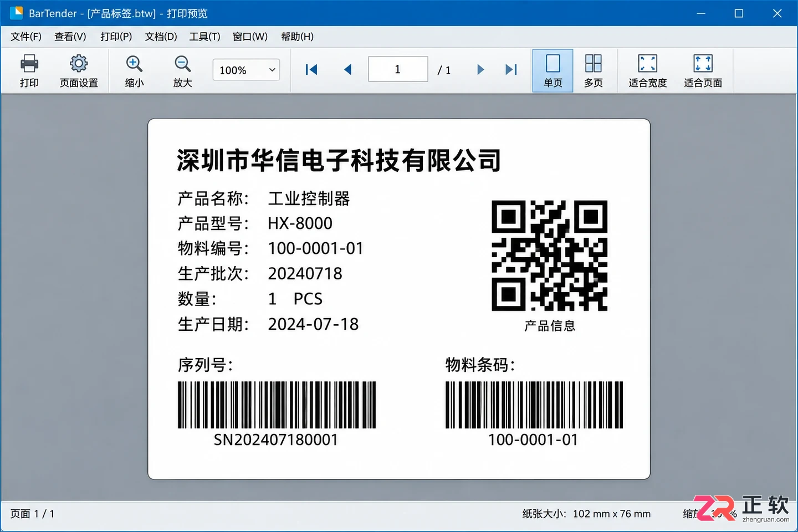Screen dimensions: 798x532
Task: Click the 放大 magnifier-minus icon
Action: coord(182,64)
